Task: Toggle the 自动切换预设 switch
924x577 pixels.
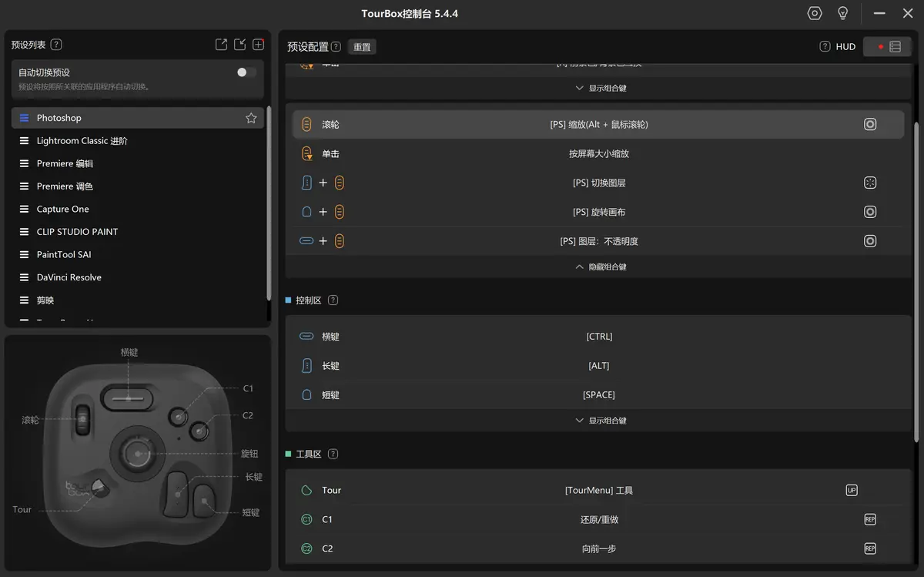Action: click(246, 72)
